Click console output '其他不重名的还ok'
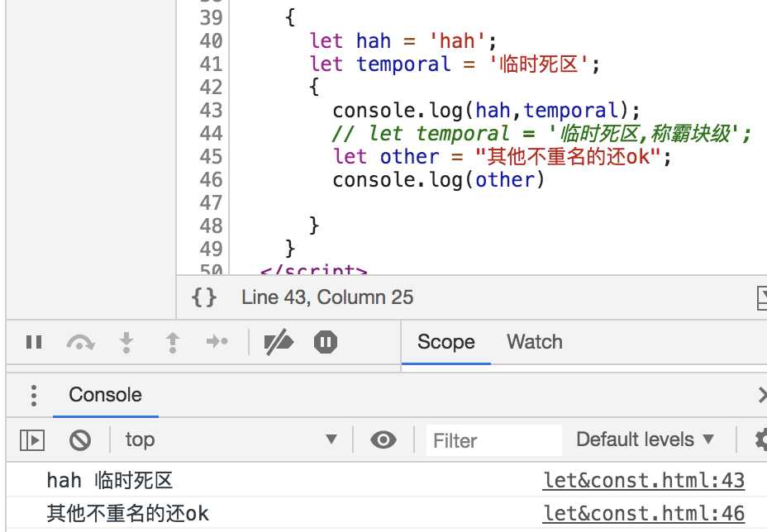 click(x=127, y=514)
